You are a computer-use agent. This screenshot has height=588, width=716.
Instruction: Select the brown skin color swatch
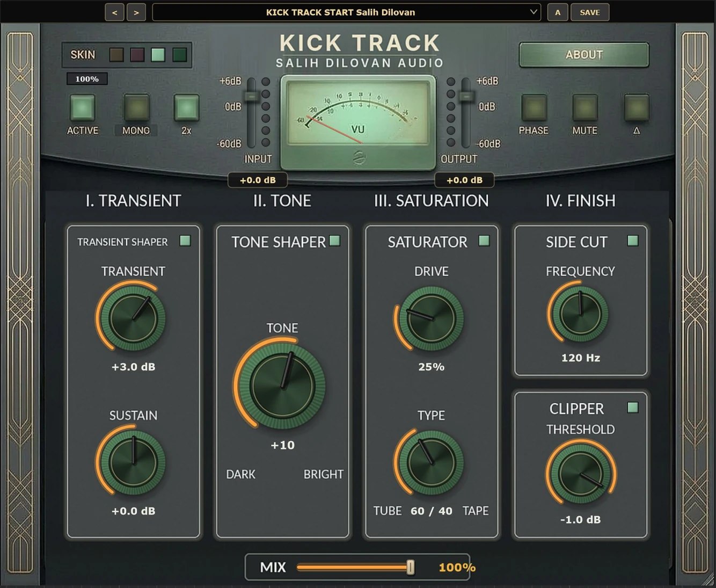point(116,55)
